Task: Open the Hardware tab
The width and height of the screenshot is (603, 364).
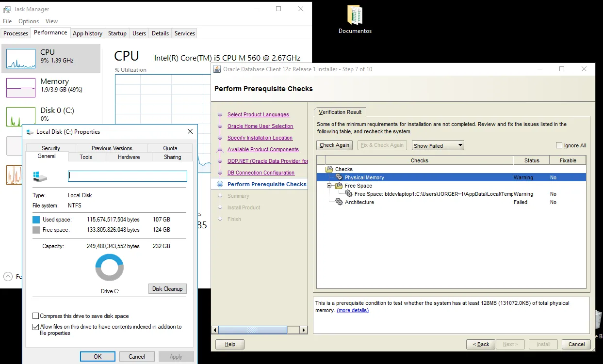Action: 129,157
